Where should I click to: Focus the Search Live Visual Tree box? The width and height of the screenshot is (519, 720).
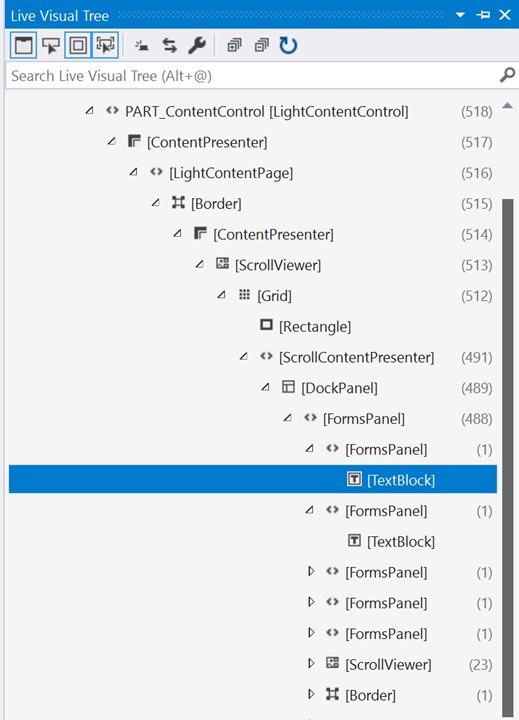tap(253, 75)
